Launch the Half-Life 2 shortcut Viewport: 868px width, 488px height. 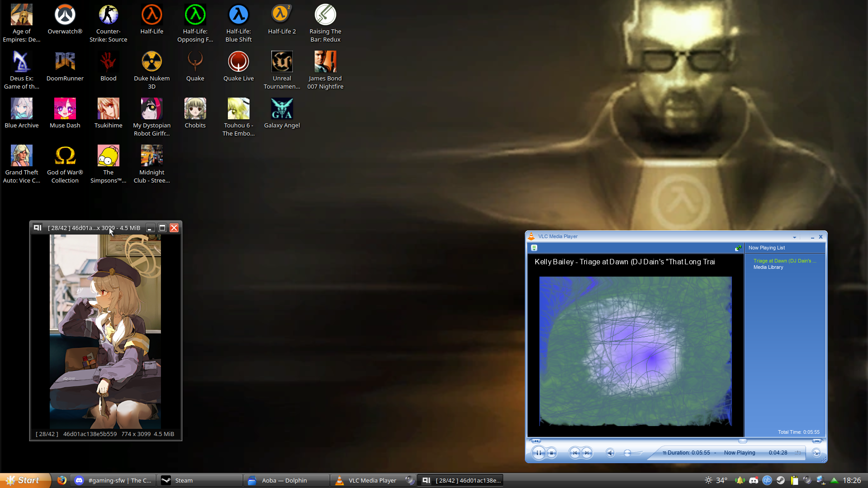pos(282,19)
